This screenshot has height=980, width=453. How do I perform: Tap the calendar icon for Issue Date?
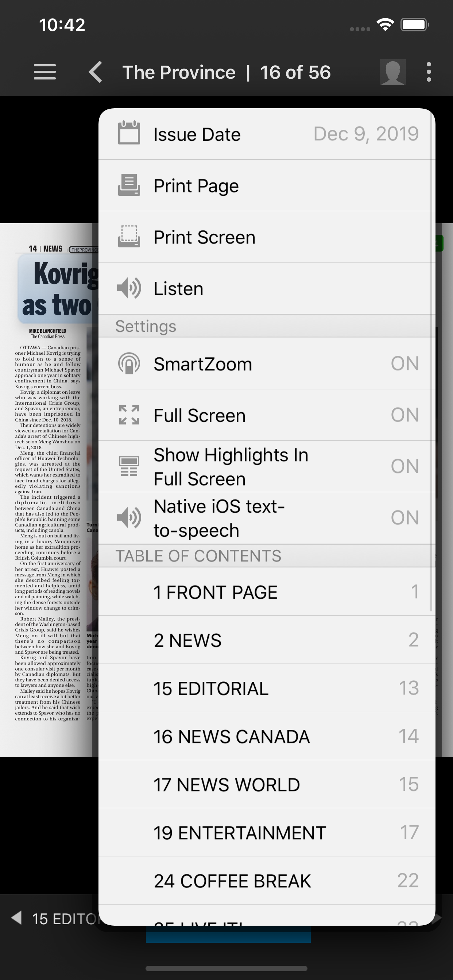[x=129, y=133]
